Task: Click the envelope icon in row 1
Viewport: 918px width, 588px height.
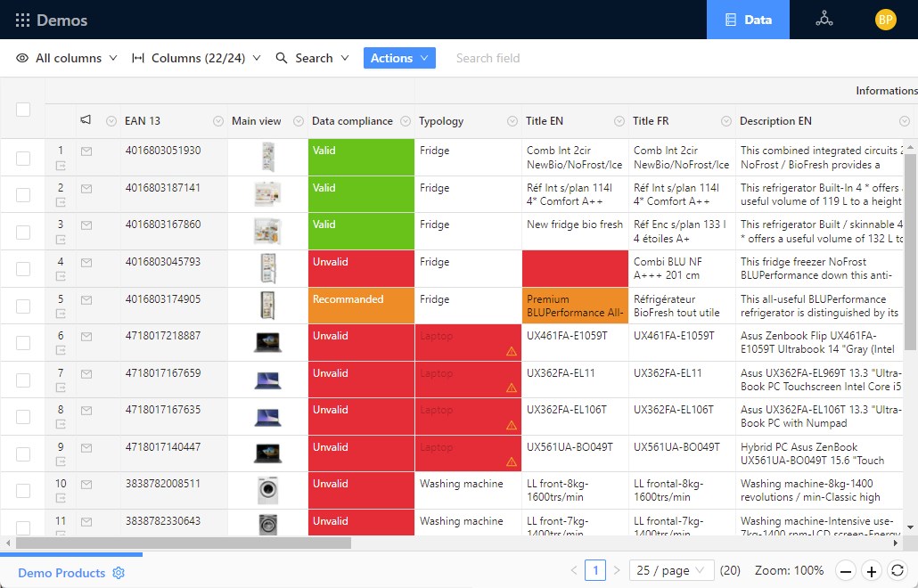Action: pos(86,151)
